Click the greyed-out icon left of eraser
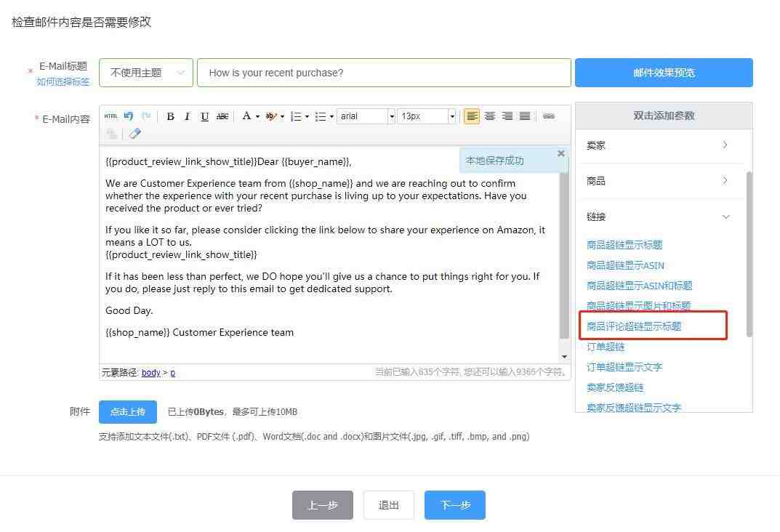The image size is (780, 532). click(x=112, y=134)
